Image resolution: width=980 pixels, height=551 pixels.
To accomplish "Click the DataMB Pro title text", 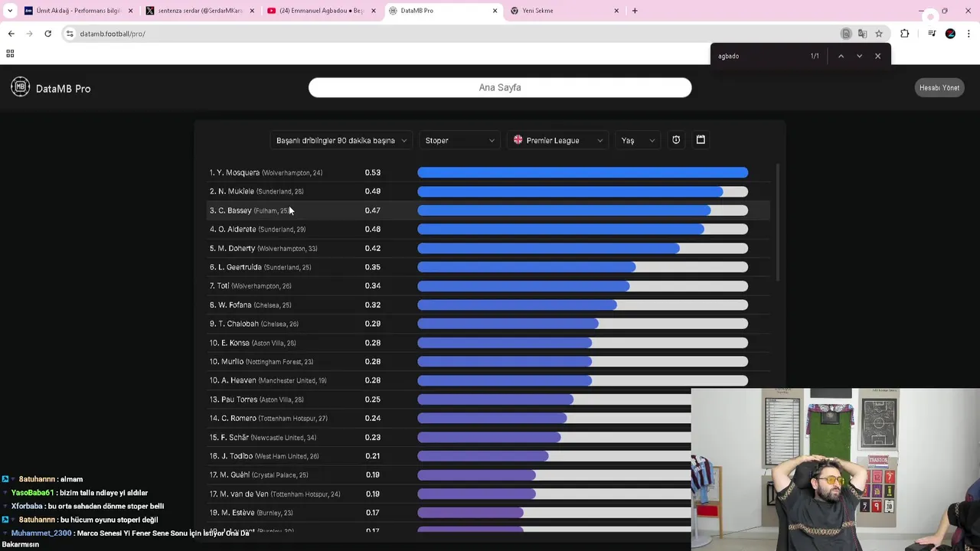I will [63, 89].
